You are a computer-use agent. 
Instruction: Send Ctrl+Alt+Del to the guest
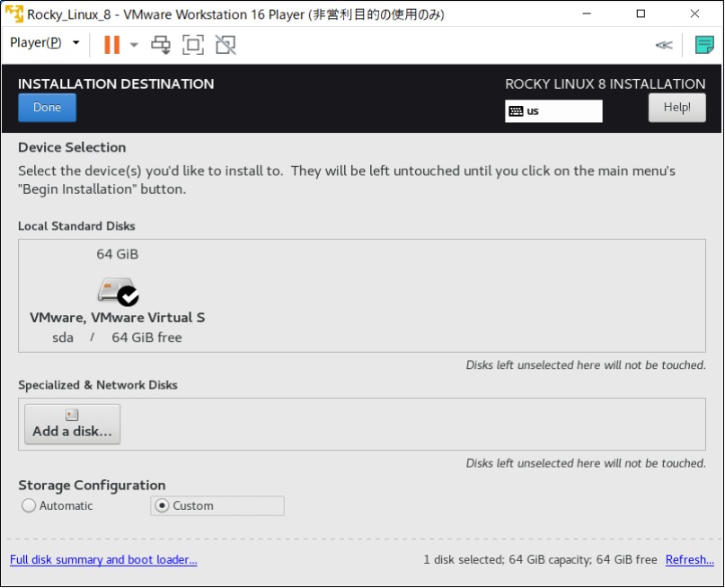point(161,43)
